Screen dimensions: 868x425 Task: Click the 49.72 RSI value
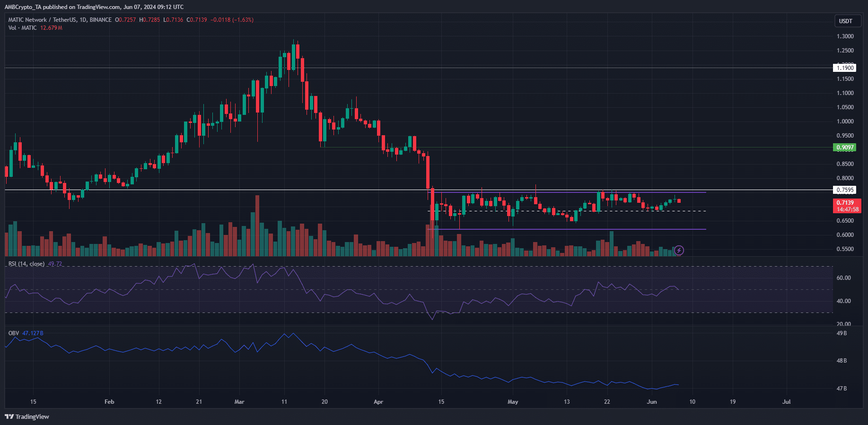55,264
